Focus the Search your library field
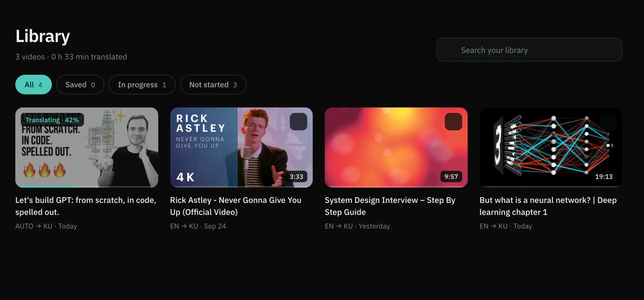Viewport: 644px width, 300px height. pos(529,50)
